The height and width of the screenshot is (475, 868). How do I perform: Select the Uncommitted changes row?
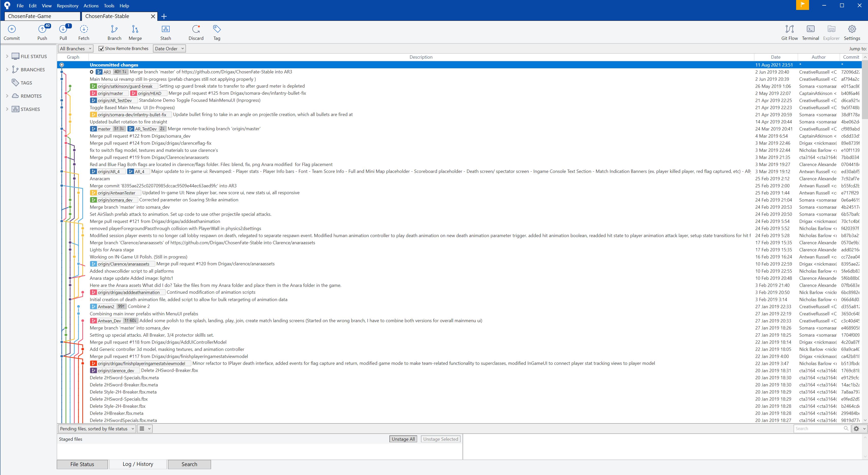point(459,65)
